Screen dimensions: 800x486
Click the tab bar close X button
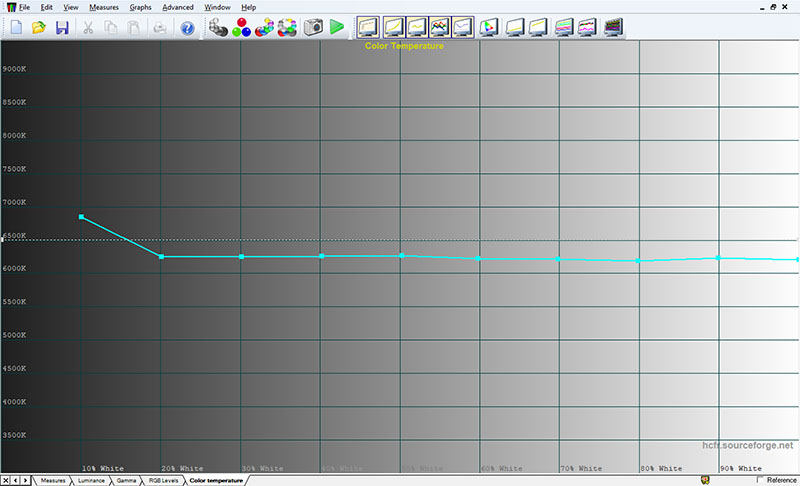click(x=6, y=480)
